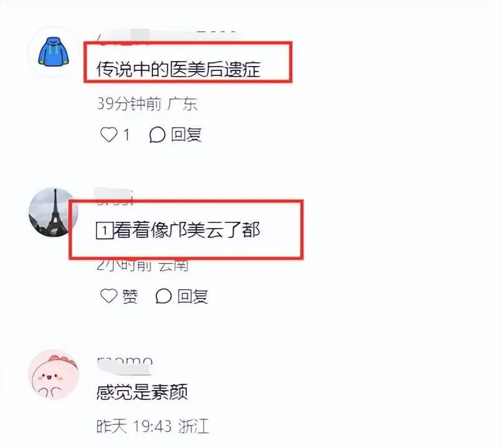This screenshot has width=502, height=448.
Task: Click the reply bubble icon under the 广东 comment
Action: coord(157,135)
